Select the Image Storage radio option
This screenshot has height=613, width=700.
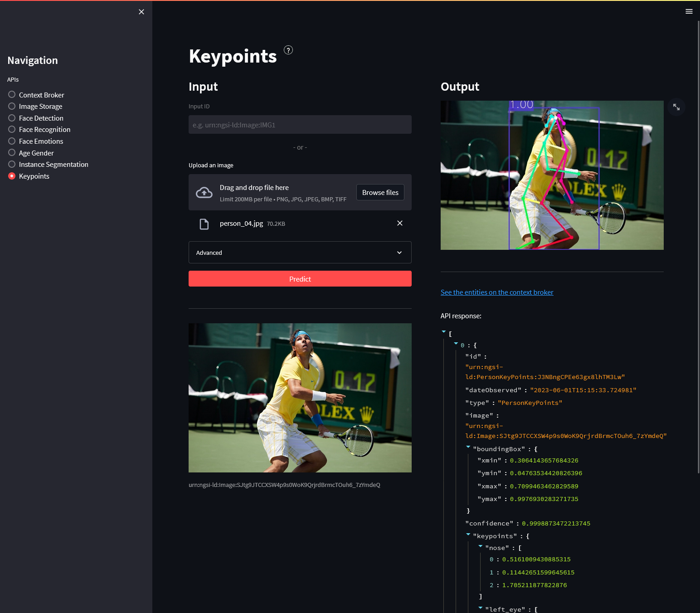35,106
